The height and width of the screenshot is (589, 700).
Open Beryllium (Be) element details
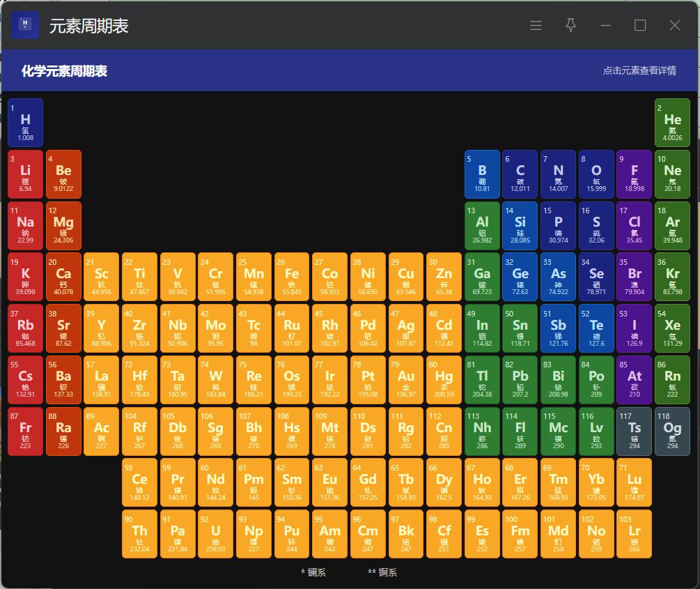point(63,174)
